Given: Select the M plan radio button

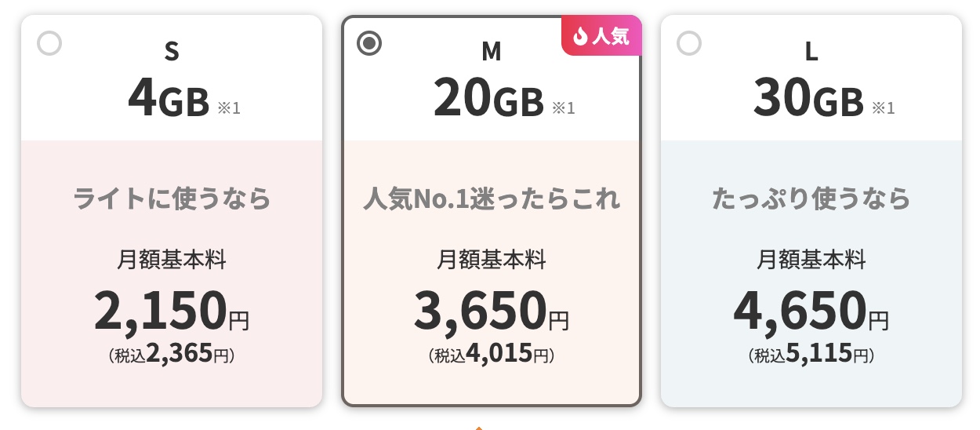Looking at the screenshot, I should (x=369, y=43).
